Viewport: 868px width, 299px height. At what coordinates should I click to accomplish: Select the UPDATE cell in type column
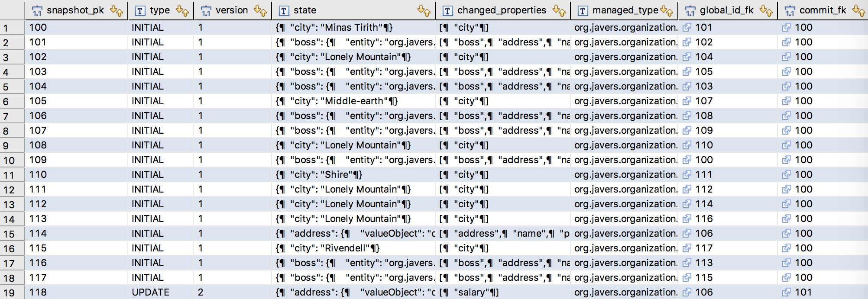click(x=161, y=293)
